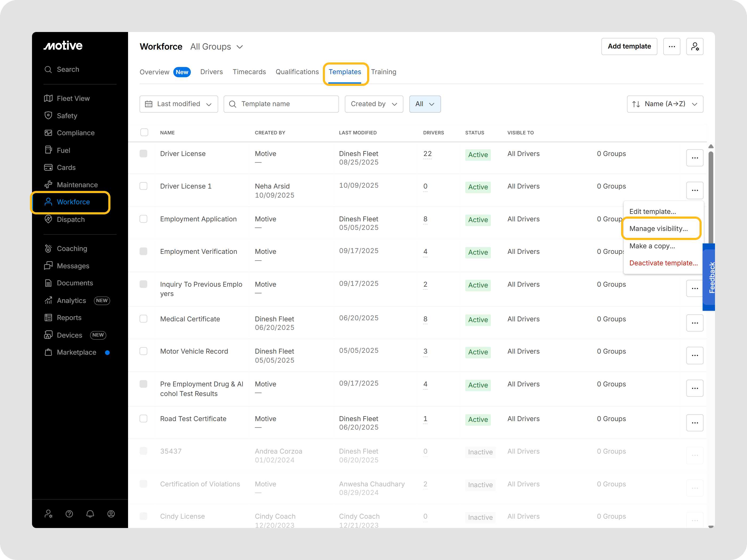Click the Coaching whistle icon

48,249
